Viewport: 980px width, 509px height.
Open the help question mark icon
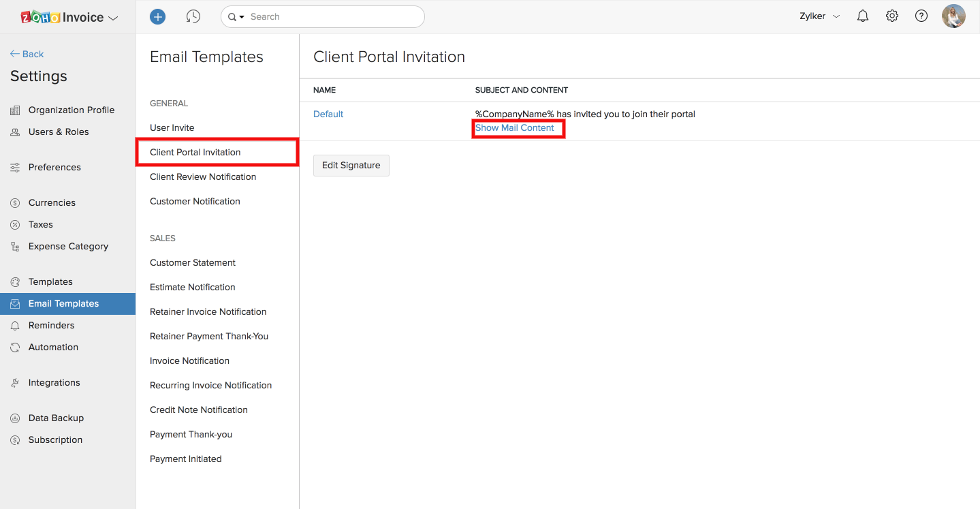click(x=921, y=15)
